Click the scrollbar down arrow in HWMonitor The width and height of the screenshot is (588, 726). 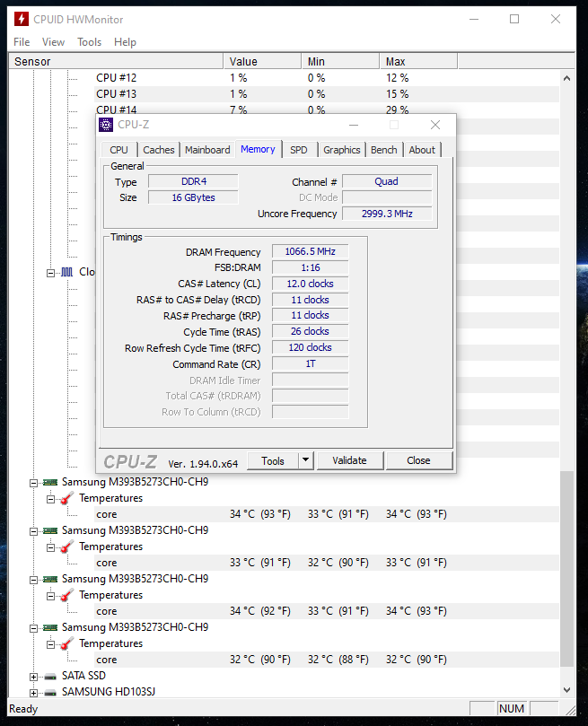(x=566, y=690)
